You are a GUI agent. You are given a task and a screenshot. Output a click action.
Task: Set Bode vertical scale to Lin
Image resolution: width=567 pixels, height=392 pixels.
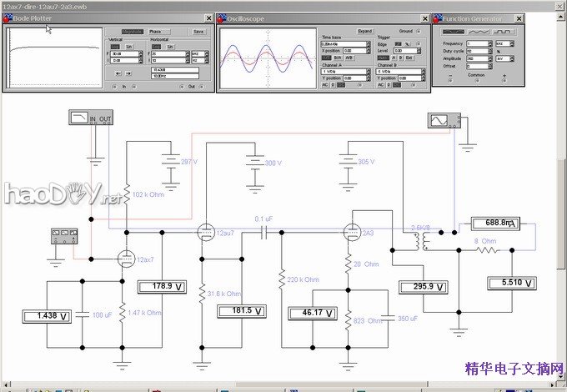pyautogui.click(x=129, y=46)
